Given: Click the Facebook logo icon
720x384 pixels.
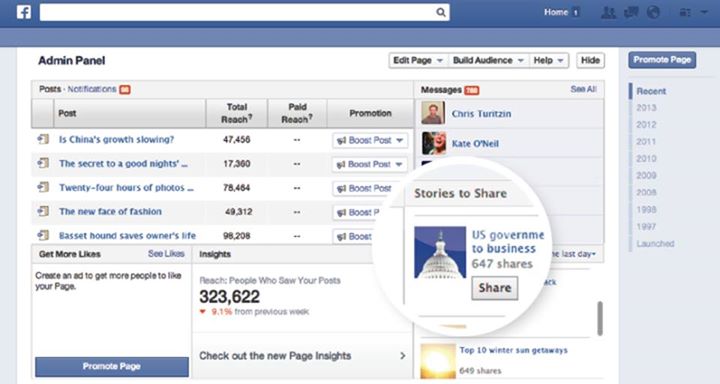Looking at the screenshot, I should pos(24,11).
